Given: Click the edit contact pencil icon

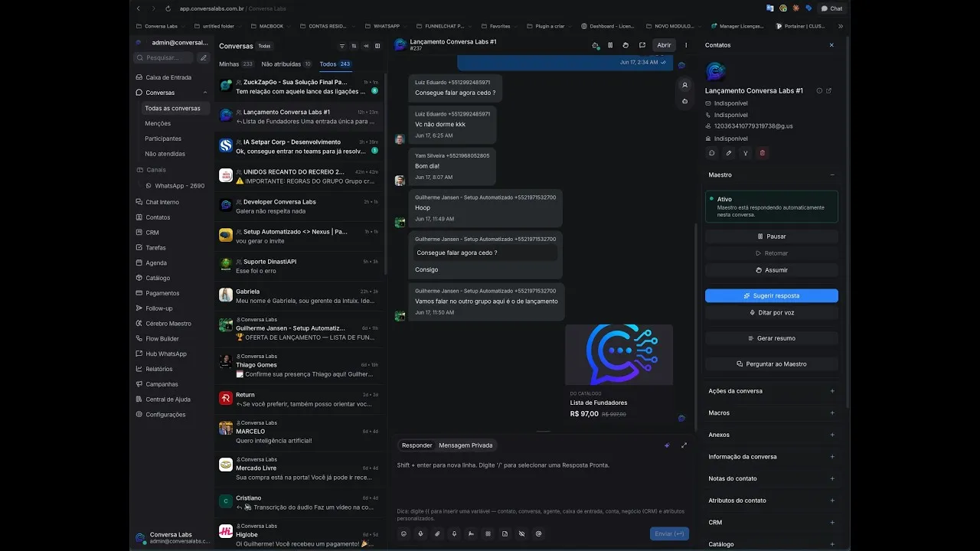Looking at the screenshot, I should pos(729,153).
